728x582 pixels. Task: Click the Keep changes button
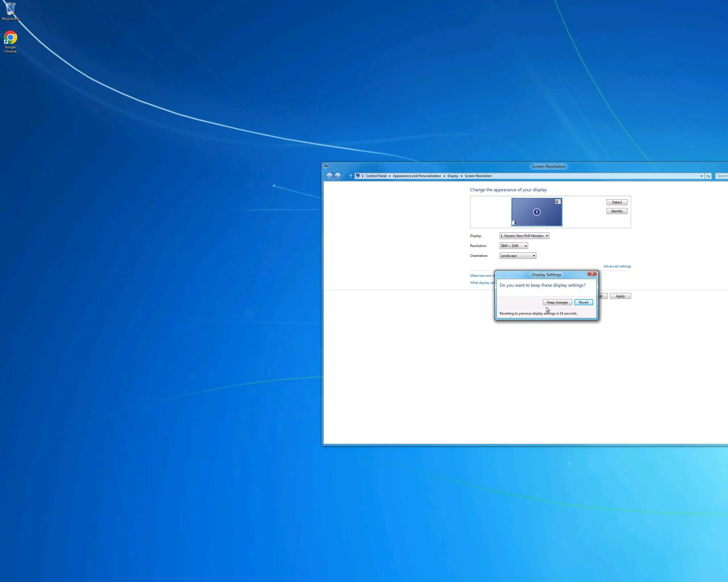[x=557, y=302]
